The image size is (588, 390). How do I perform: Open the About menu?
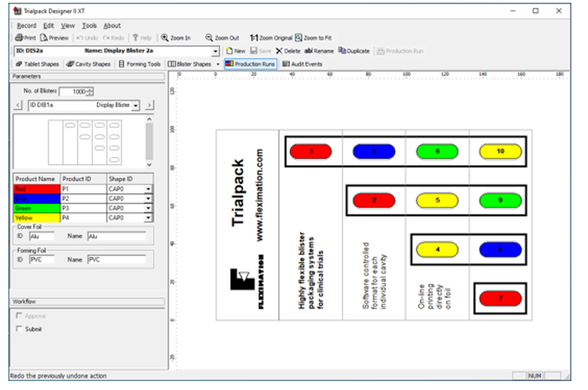pos(112,25)
